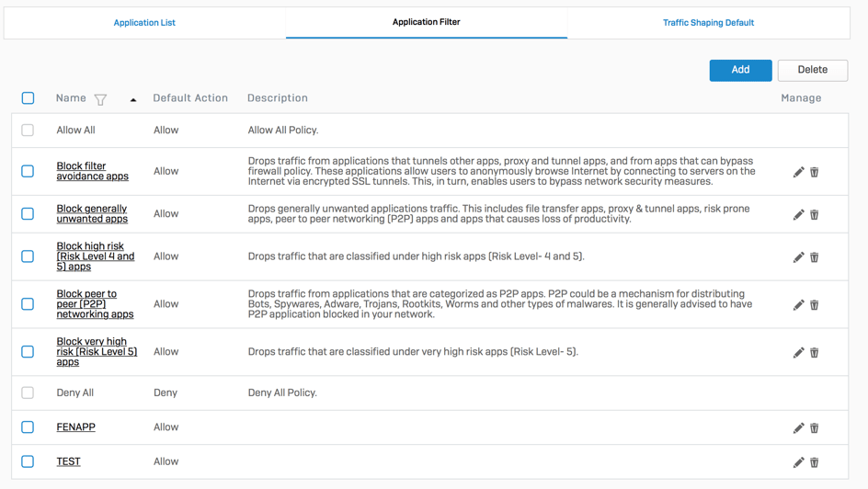868x489 pixels.
Task: Toggle the Name column sort arrow
Action: 133,99
